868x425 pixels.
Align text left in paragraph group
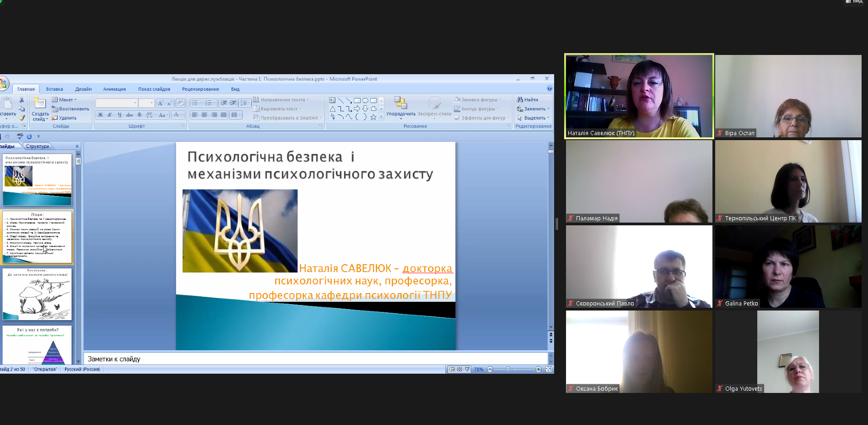[x=195, y=115]
